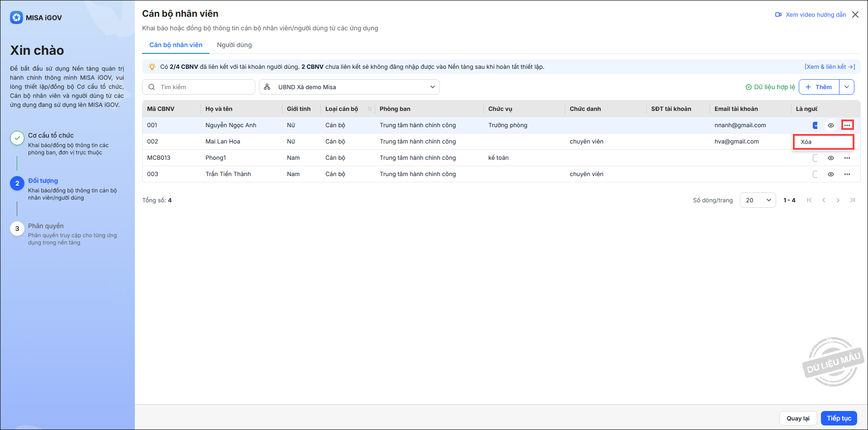This screenshot has width=868, height=430.
Task: Expand the UBND Xã demo Misa dropdown
Action: [x=349, y=87]
